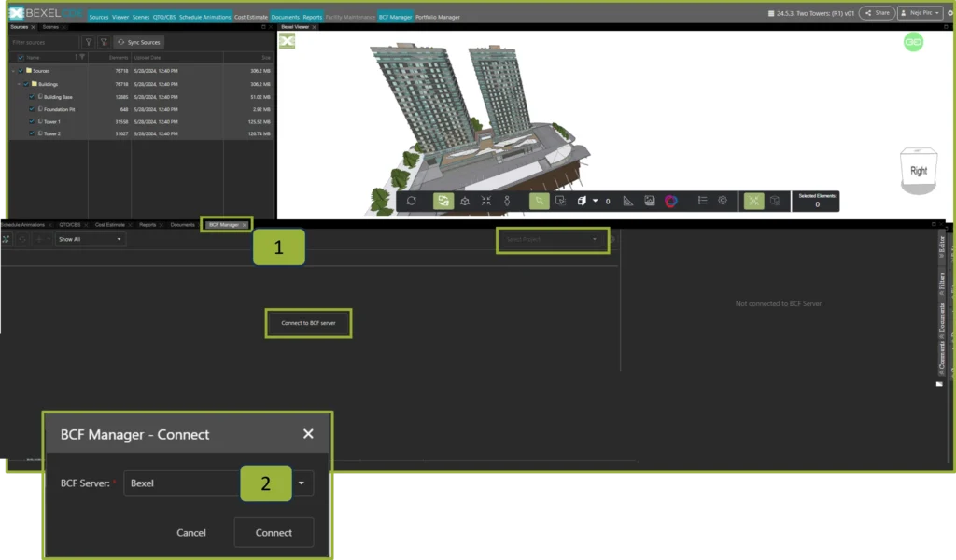Click the zoom extents converging arrows icon

click(x=485, y=201)
